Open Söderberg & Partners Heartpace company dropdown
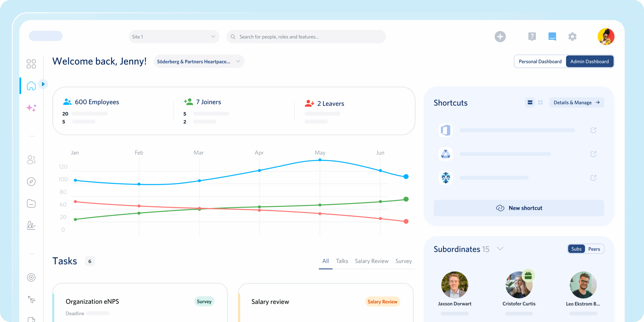Image resolution: width=644 pixels, height=322 pixels. click(199, 62)
